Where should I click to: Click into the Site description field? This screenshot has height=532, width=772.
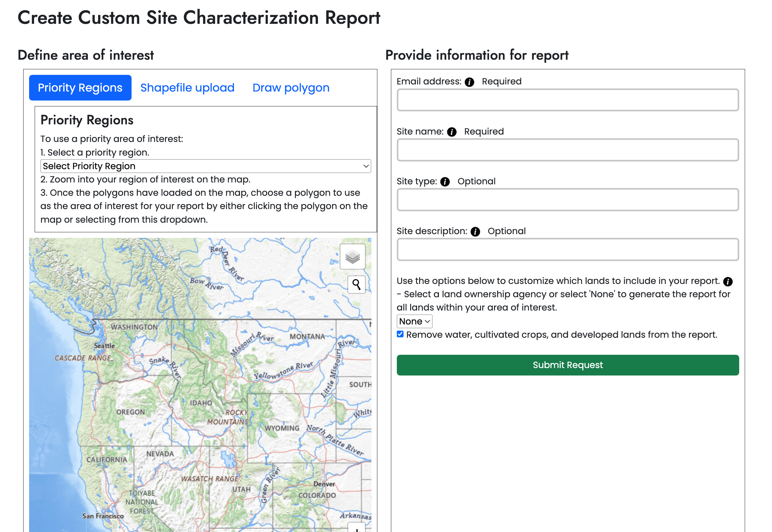point(567,249)
